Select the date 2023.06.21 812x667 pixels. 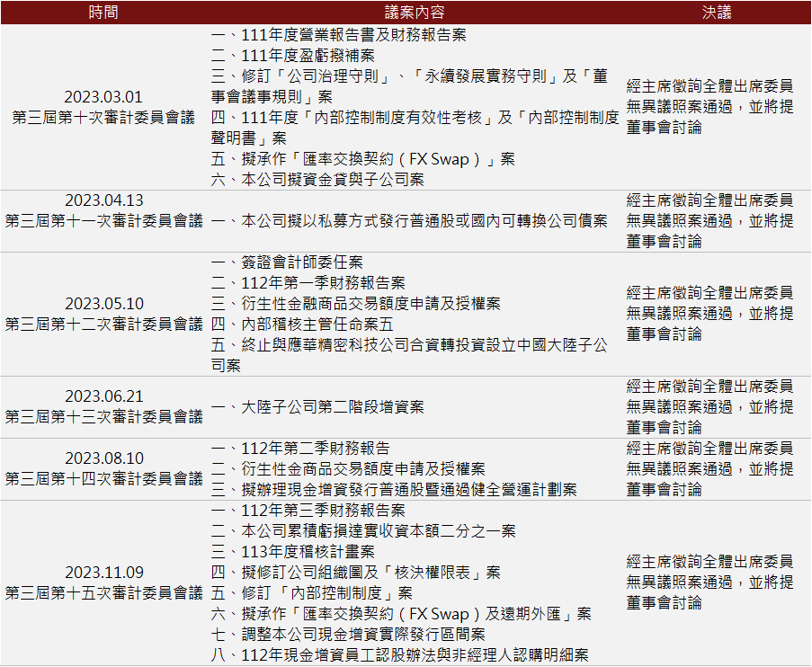click(103, 396)
